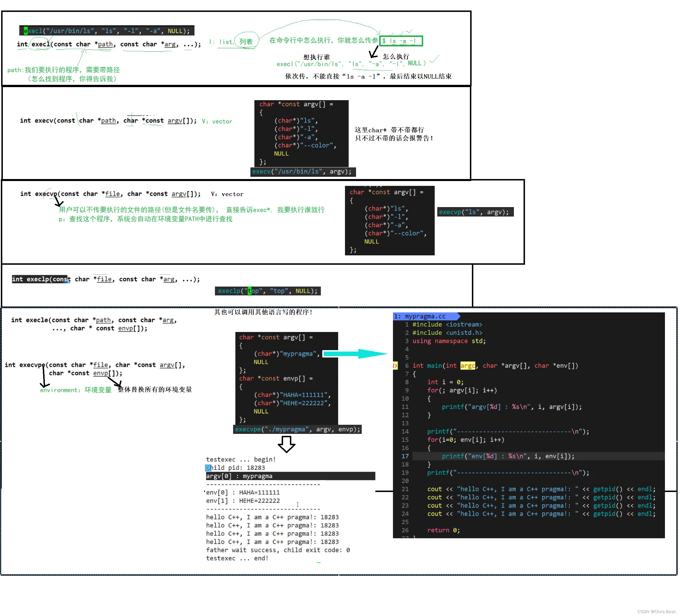Click the 'V: vector' note beside execv
The width and height of the screenshot is (680, 616).
click(217, 121)
